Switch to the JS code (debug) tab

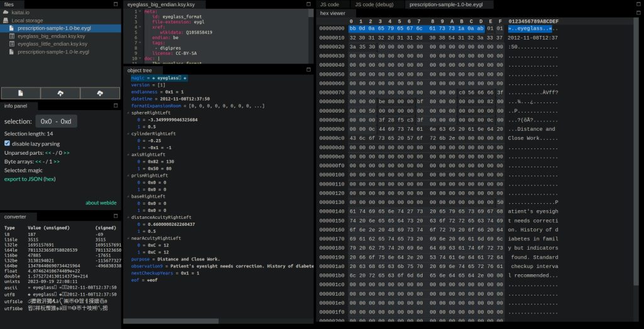[x=374, y=4]
